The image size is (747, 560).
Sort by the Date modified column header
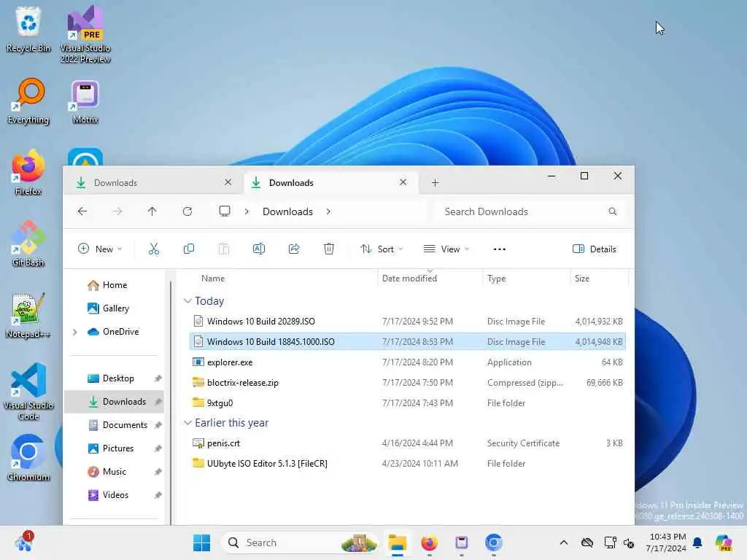pyautogui.click(x=409, y=279)
